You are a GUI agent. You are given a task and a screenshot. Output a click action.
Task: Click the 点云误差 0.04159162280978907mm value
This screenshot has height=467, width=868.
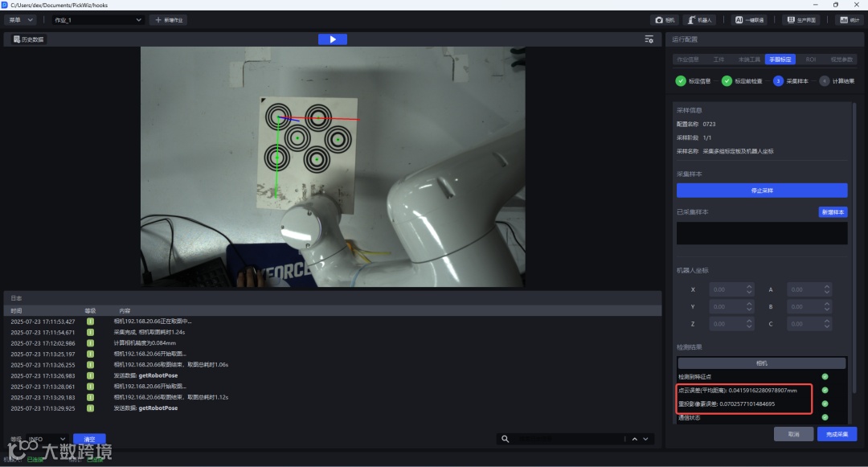click(x=763, y=390)
